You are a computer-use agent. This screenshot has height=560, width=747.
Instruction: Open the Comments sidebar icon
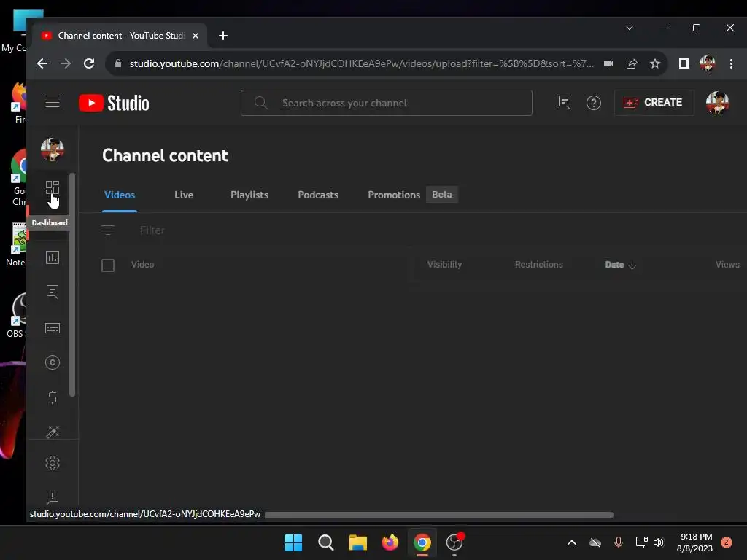[53, 292]
